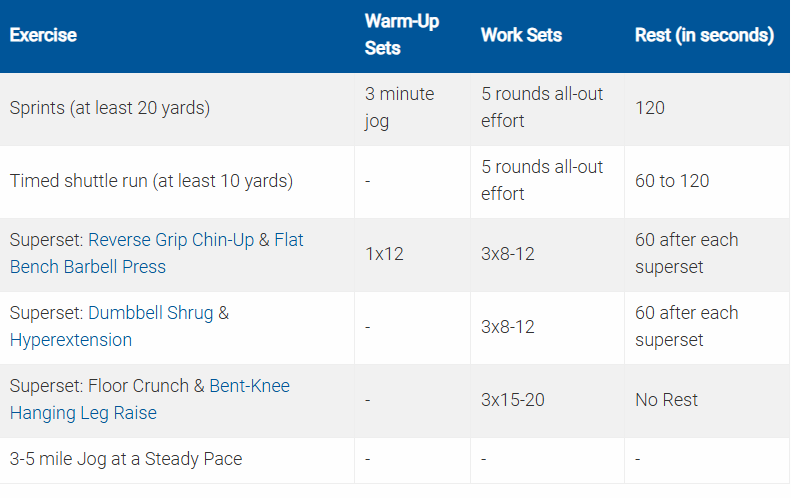Click the Exercise column header

[43, 35]
